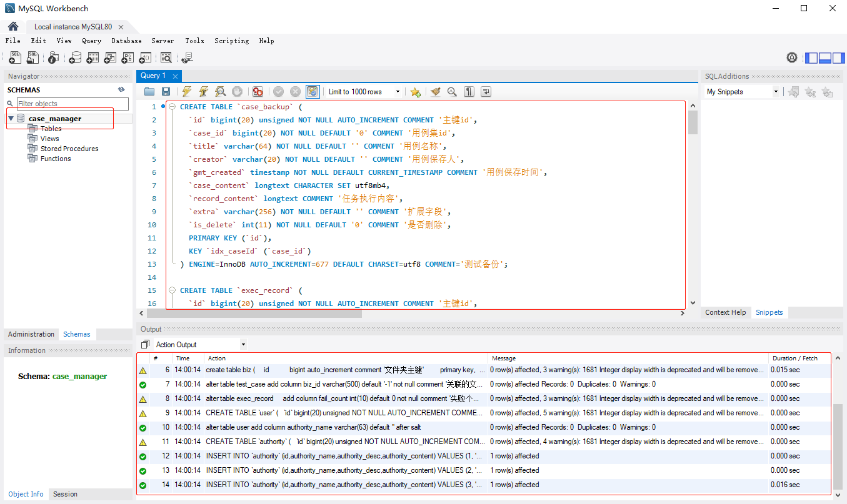Viewport: 847px width, 504px height.
Task: Execute the SQL script with lightning bolt
Action: [x=186, y=92]
